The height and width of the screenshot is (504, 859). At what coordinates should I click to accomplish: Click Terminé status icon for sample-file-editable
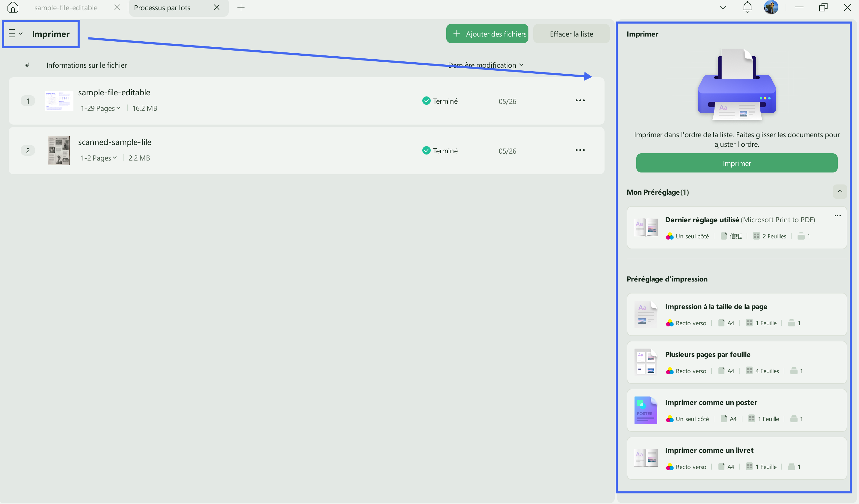point(426,101)
